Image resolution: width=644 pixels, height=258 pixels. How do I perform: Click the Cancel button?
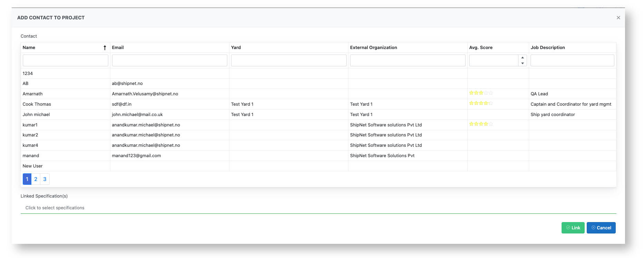pos(601,228)
